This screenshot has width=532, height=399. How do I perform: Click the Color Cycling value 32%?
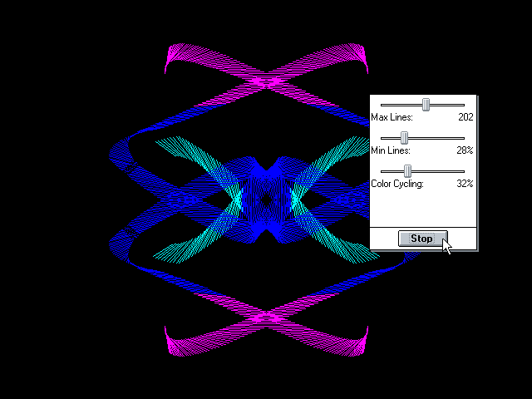[x=465, y=184]
